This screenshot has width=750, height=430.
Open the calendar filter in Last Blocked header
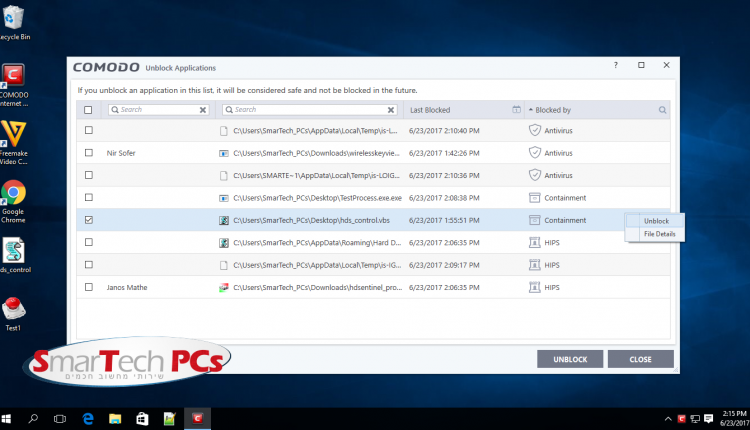point(516,110)
